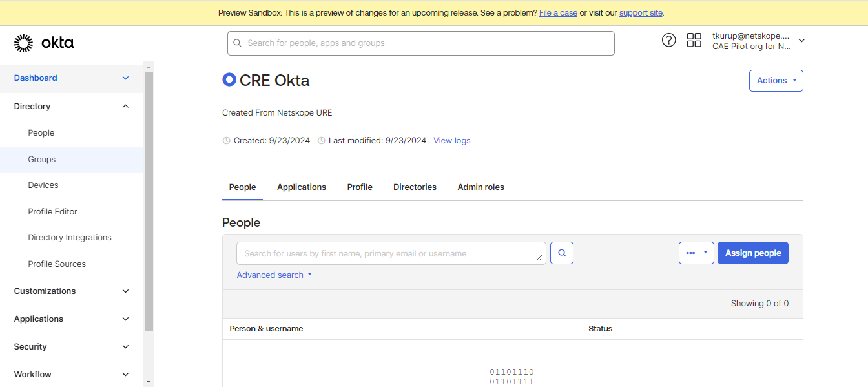Follow the File a case link
868x387 pixels.
tap(558, 13)
